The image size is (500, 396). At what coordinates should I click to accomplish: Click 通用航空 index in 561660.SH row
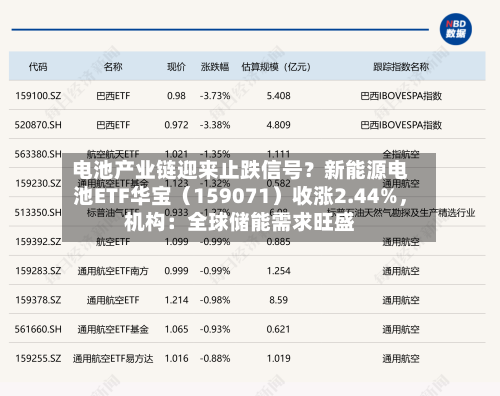click(x=401, y=330)
